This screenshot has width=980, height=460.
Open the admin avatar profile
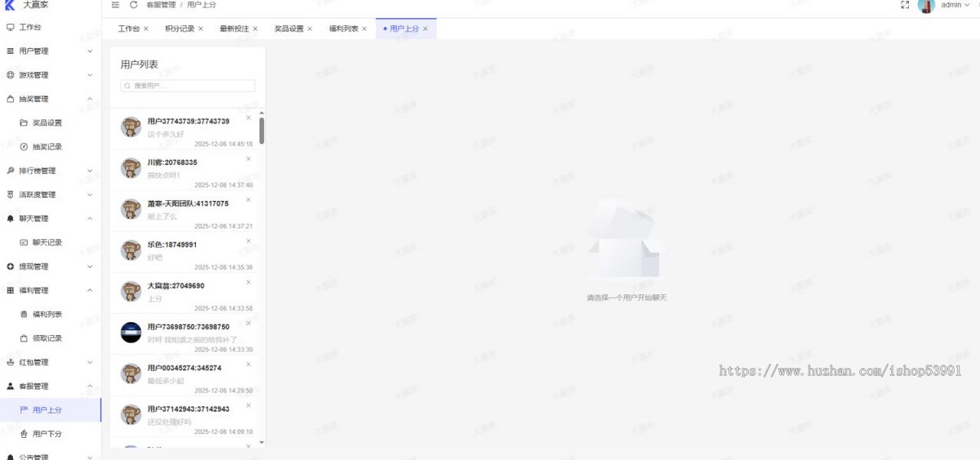coord(926,6)
